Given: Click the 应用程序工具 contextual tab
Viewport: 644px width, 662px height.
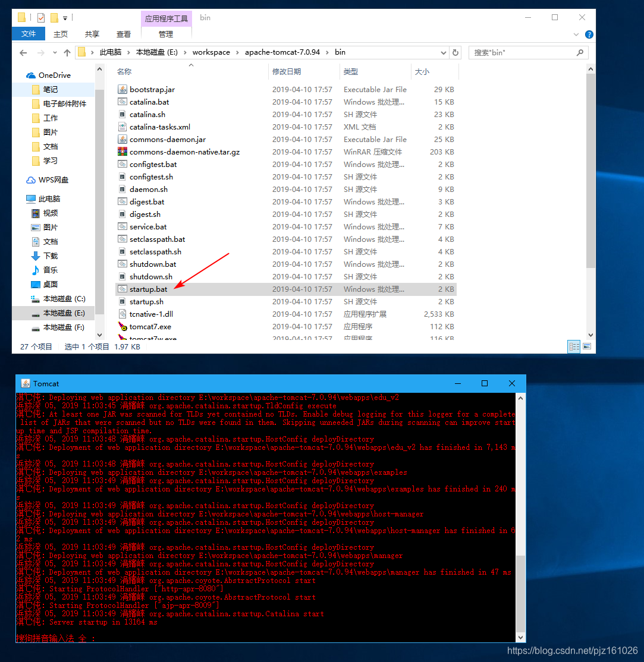Looking at the screenshot, I should (166, 18).
